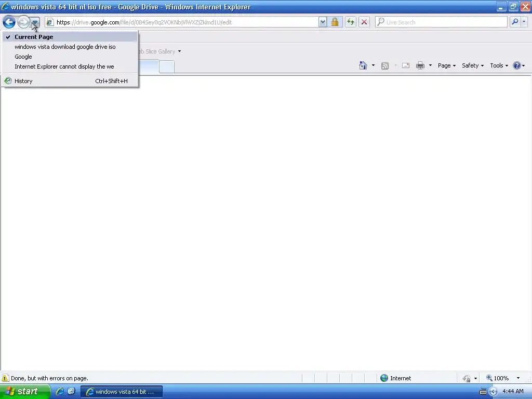The width and height of the screenshot is (532, 399).
Task: Click Done, but with errors status text
Action: click(x=49, y=378)
